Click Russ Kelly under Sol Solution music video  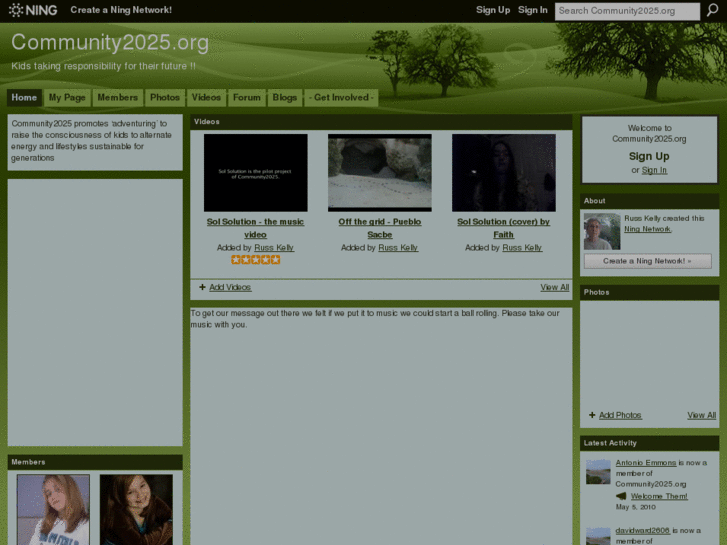coord(274,248)
